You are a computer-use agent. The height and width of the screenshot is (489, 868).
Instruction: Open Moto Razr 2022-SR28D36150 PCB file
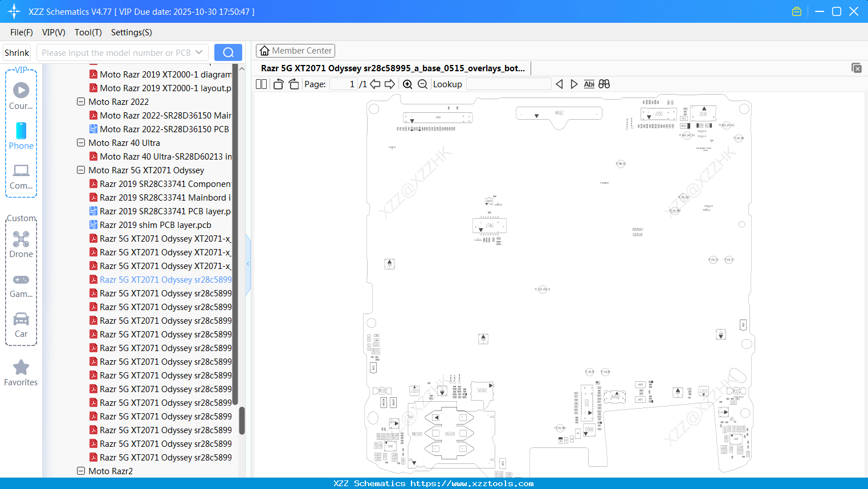pos(164,129)
